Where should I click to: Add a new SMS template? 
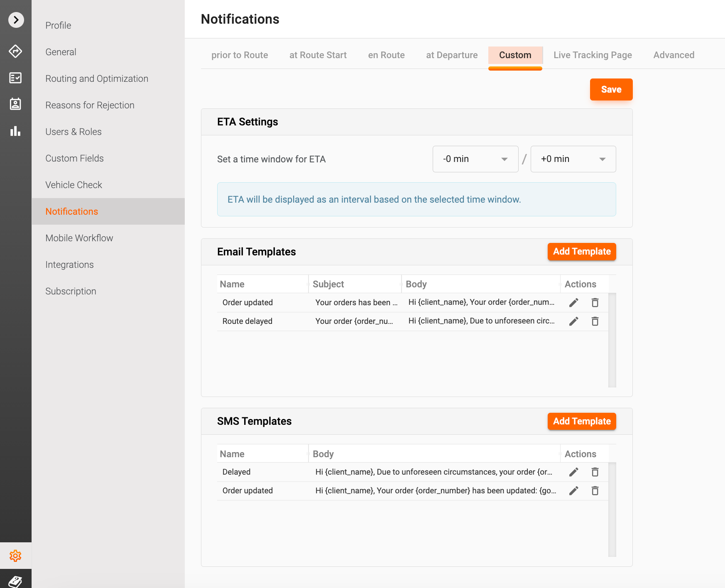(x=582, y=421)
